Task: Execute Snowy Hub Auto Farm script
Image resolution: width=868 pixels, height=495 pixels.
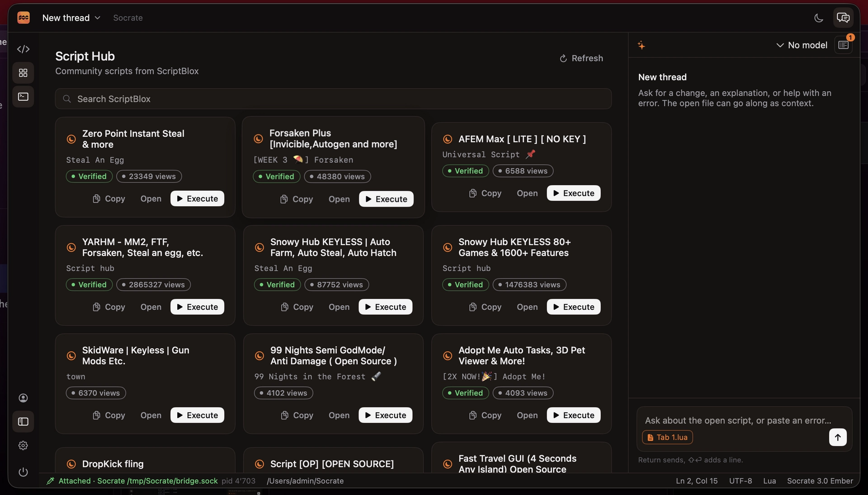Action: 386,307
